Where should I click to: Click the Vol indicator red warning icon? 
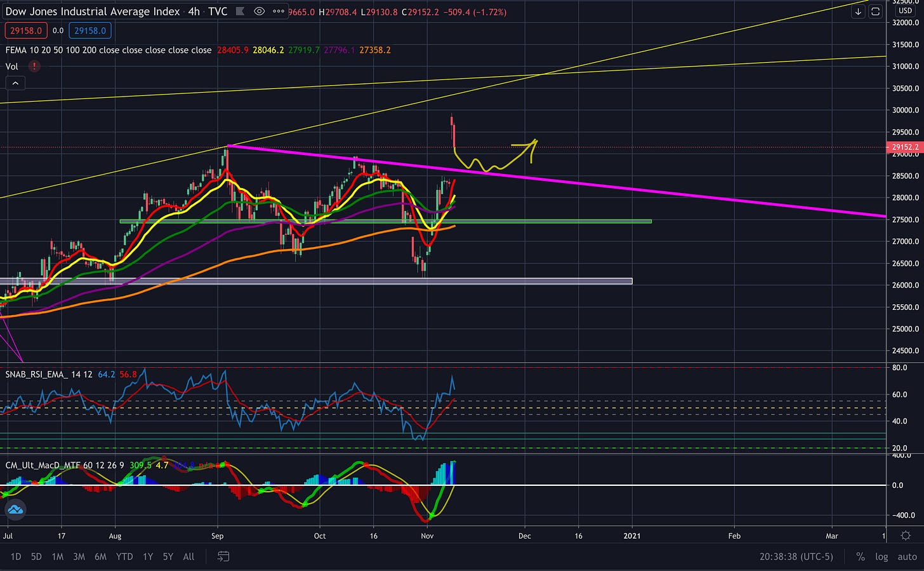tap(34, 66)
